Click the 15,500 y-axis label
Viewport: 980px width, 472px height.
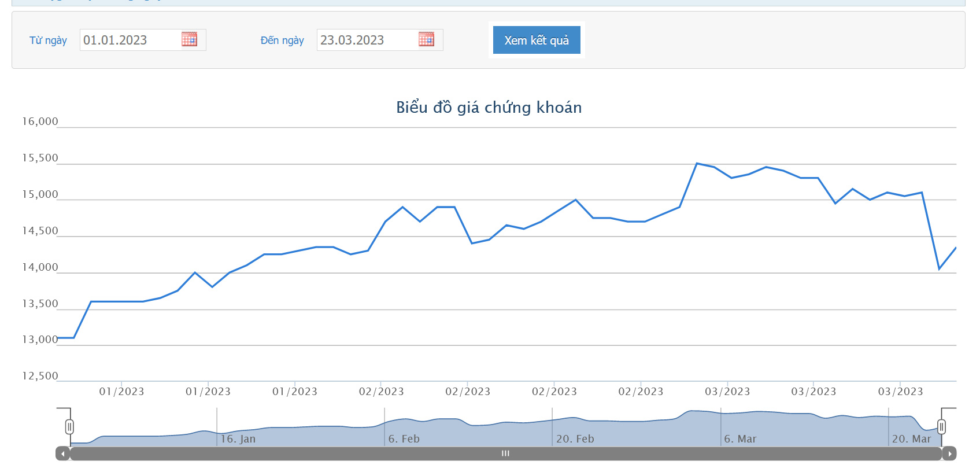coord(40,158)
